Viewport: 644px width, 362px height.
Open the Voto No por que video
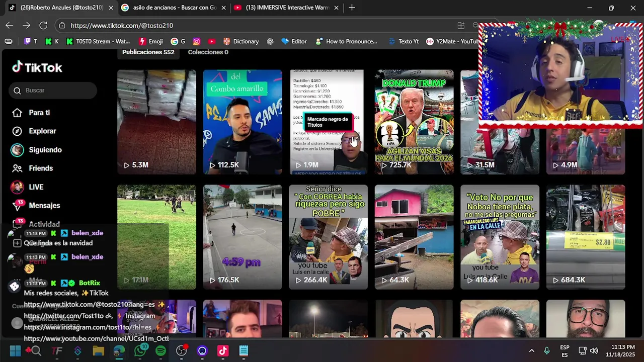coord(500,237)
